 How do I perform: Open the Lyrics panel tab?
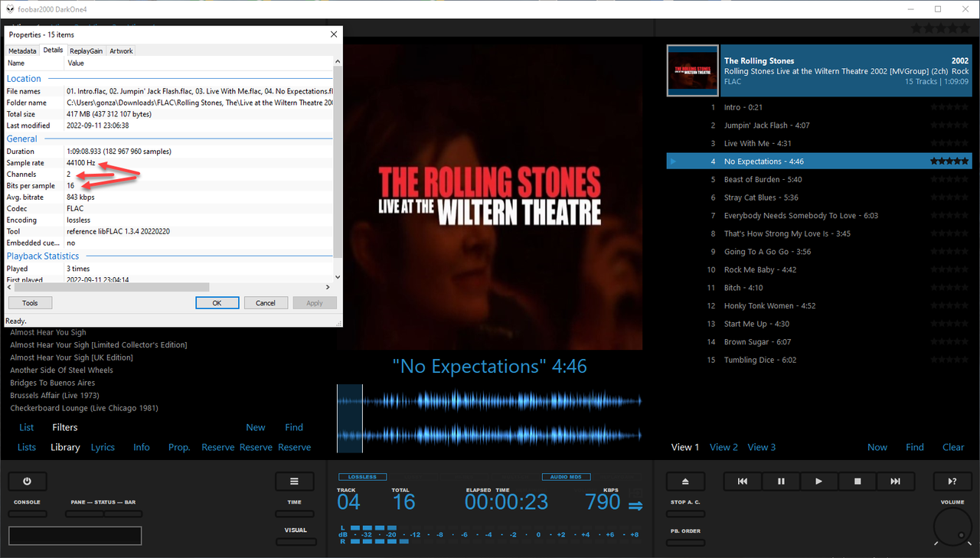pyautogui.click(x=103, y=447)
